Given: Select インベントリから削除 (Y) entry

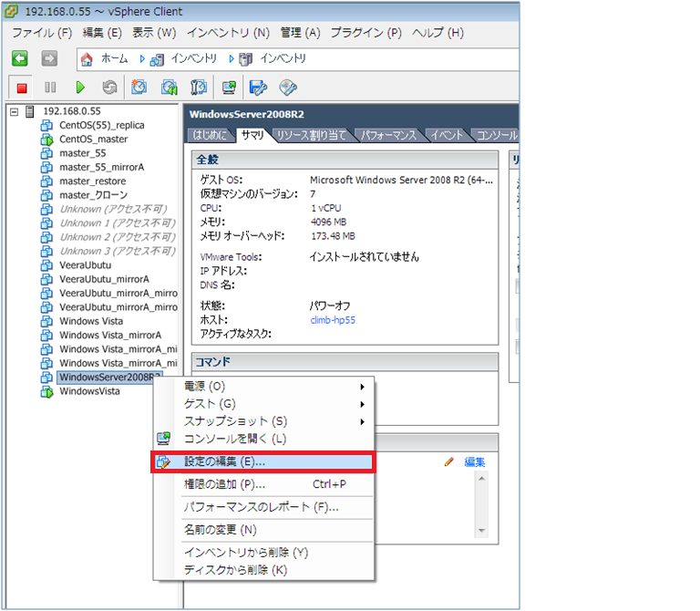Looking at the screenshot, I should 263,553.
